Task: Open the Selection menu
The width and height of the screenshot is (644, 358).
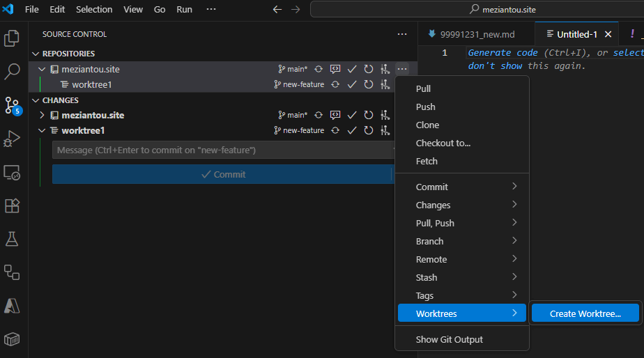Action: [x=94, y=9]
